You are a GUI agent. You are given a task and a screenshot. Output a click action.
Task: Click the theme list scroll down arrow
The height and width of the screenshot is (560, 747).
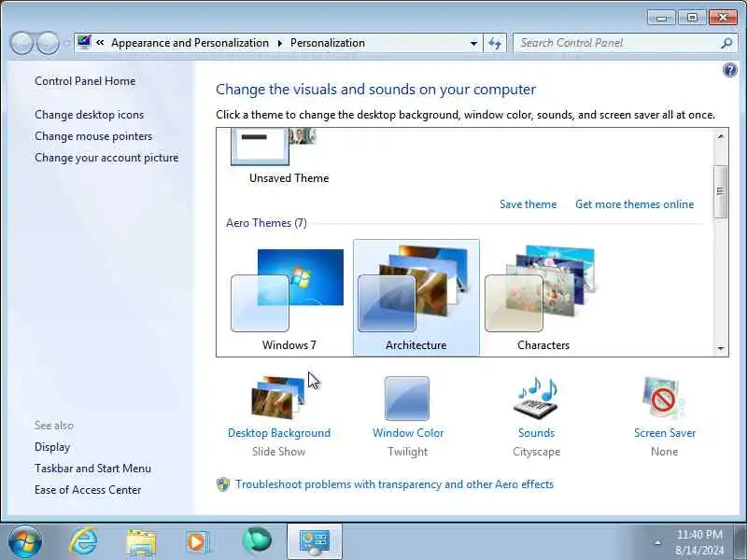[x=720, y=348]
